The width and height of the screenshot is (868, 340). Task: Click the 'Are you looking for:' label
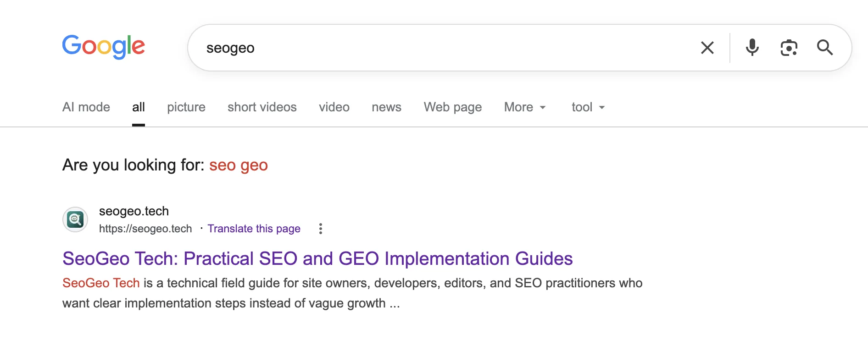click(x=134, y=165)
